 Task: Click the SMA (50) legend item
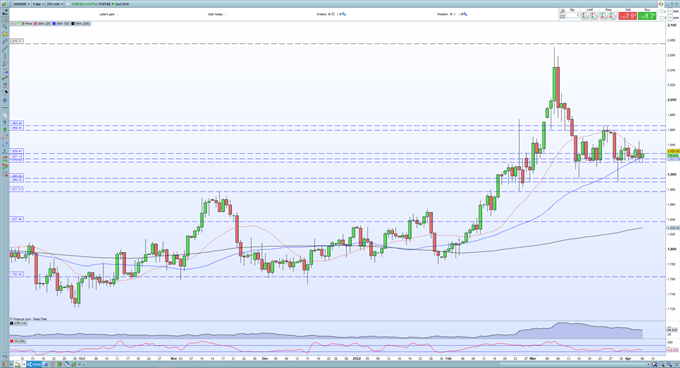pyautogui.click(x=61, y=24)
